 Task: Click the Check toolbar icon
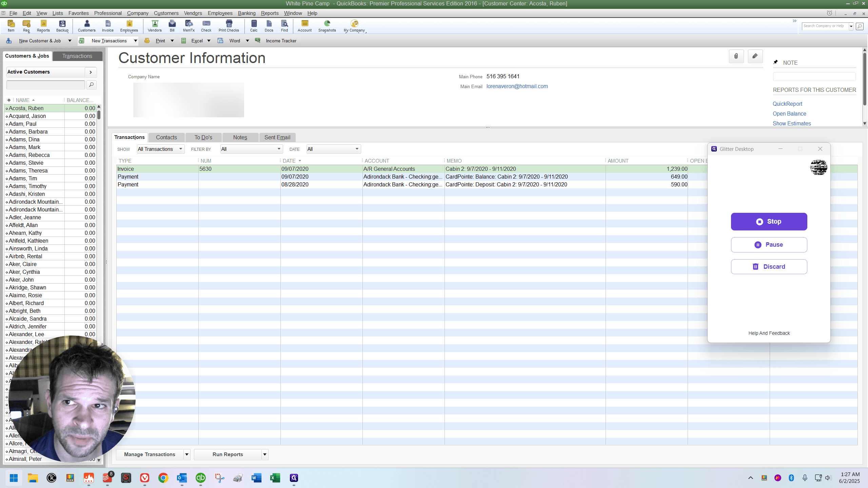pyautogui.click(x=206, y=26)
